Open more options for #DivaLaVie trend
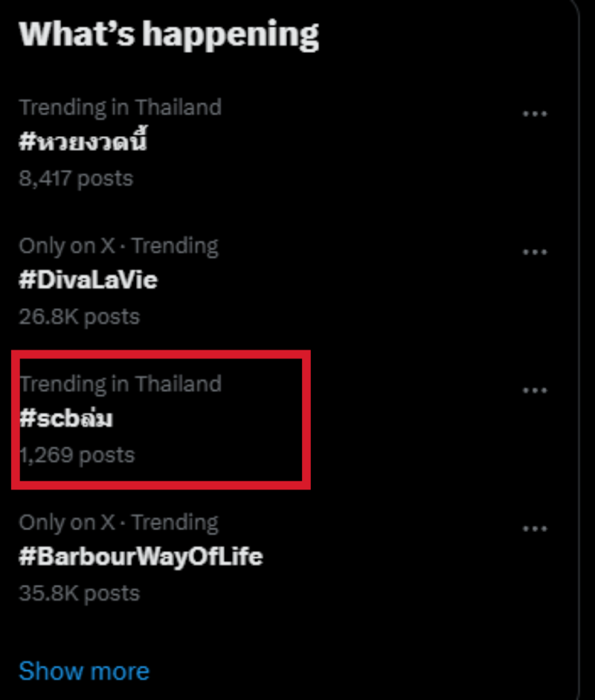Image resolution: width=595 pixels, height=700 pixels. (535, 252)
